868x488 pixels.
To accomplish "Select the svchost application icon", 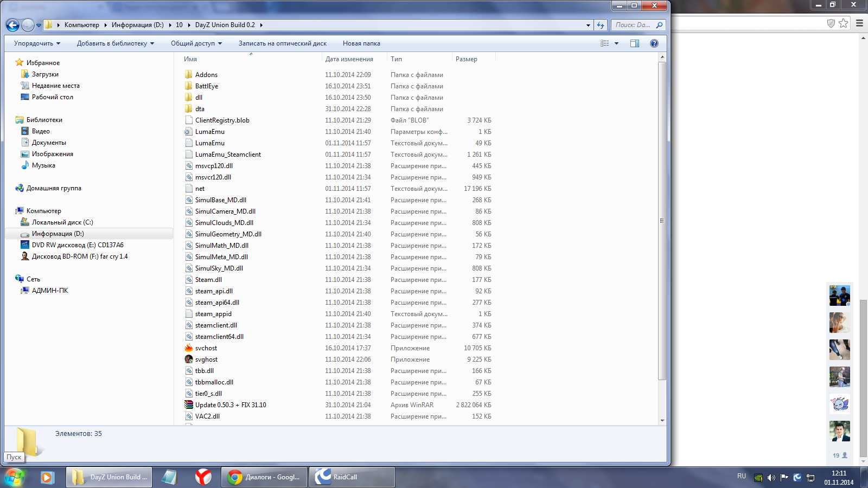I will (189, 348).
